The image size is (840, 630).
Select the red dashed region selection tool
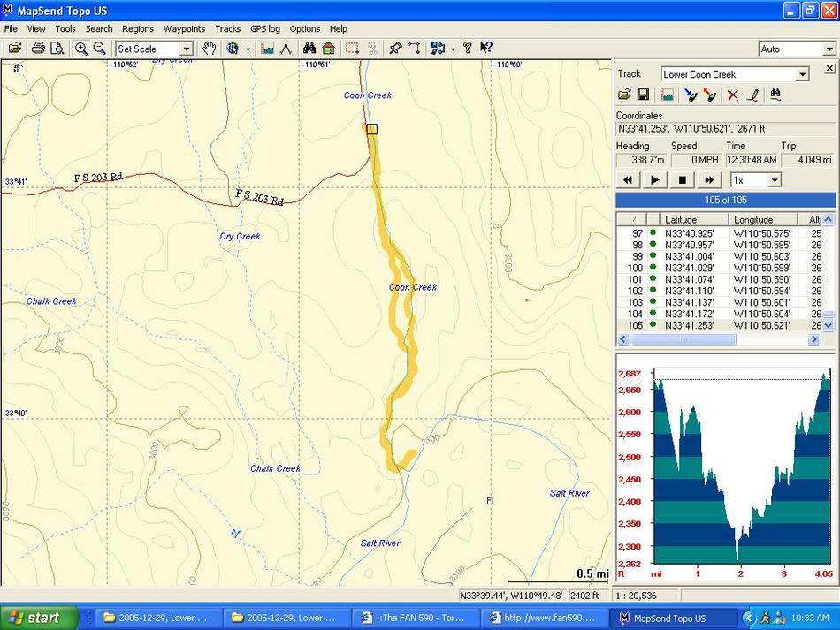352,49
